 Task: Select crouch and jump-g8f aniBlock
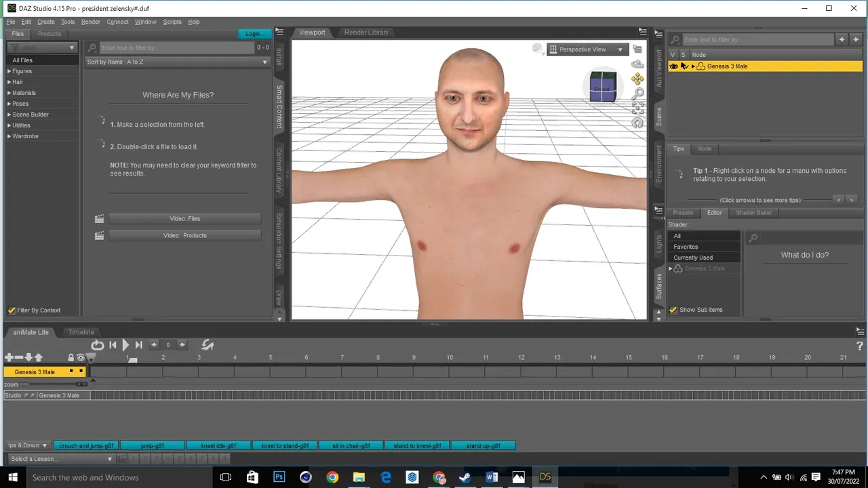pyautogui.click(x=86, y=445)
